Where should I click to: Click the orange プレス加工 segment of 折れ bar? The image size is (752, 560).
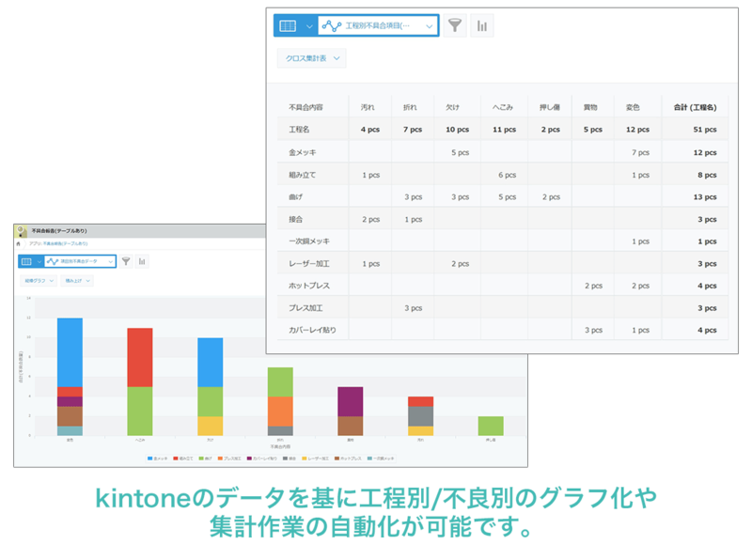click(x=280, y=412)
